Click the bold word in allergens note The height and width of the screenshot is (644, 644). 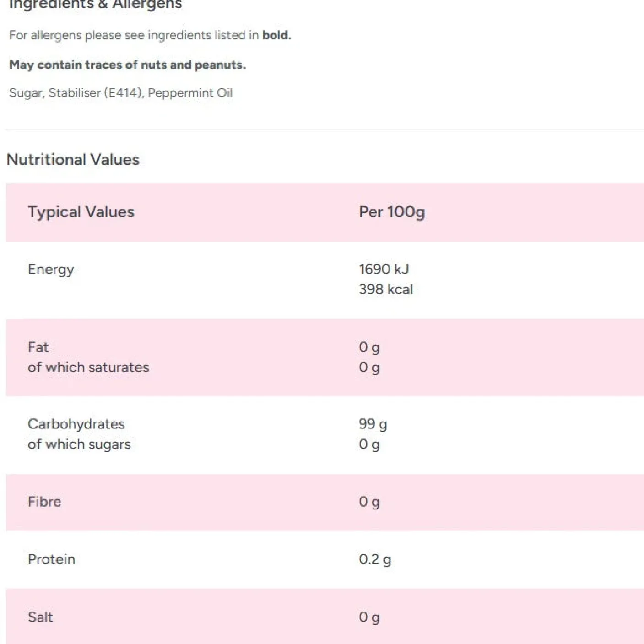pyautogui.click(x=276, y=35)
